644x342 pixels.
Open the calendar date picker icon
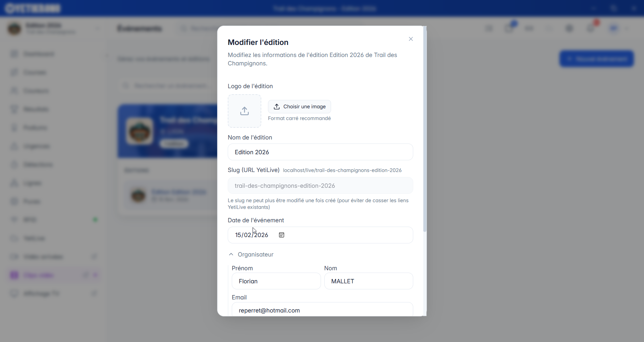(282, 235)
